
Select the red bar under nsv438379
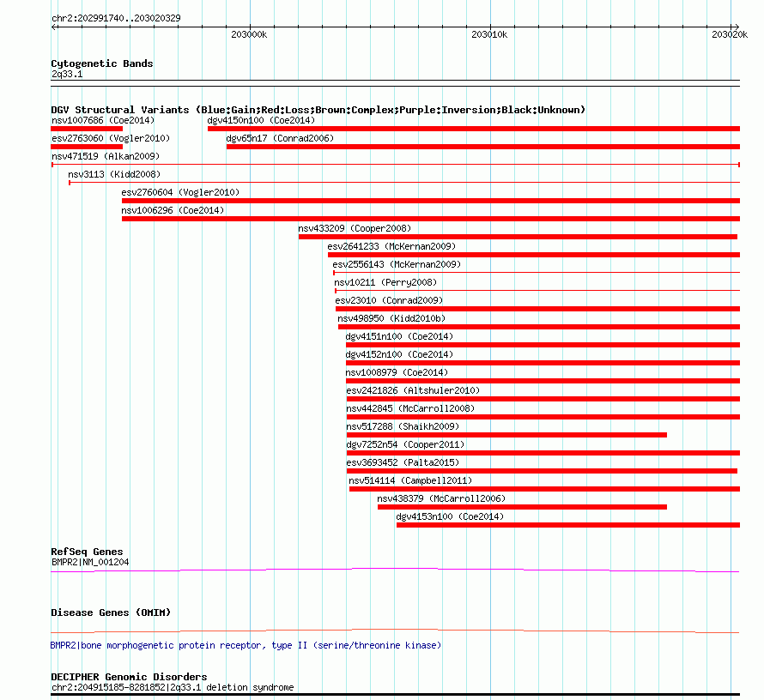click(522, 507)
